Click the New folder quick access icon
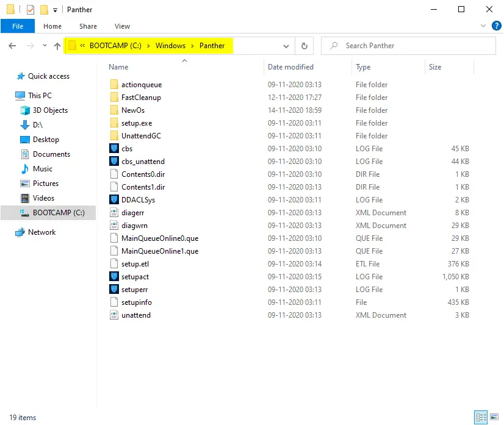Image resolution: width=504 pixels, height=425 pixels. coord(44,10)
